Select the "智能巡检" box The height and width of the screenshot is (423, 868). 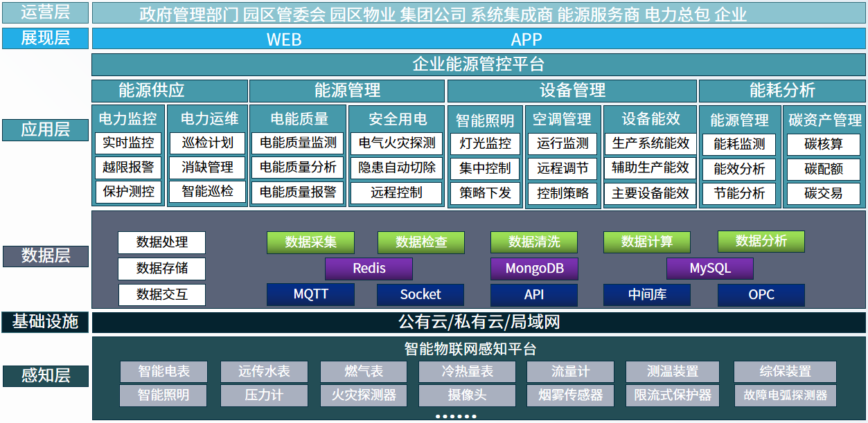[x=208, y=192]
